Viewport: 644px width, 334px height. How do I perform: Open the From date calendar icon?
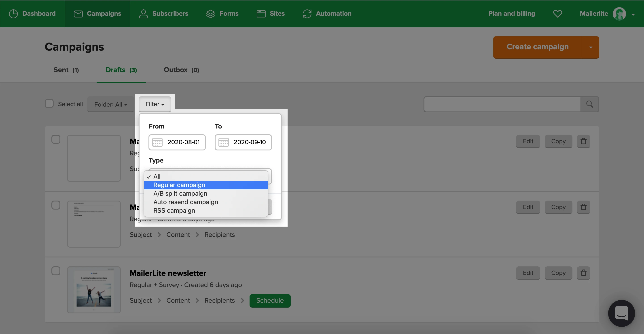point(157,142)
